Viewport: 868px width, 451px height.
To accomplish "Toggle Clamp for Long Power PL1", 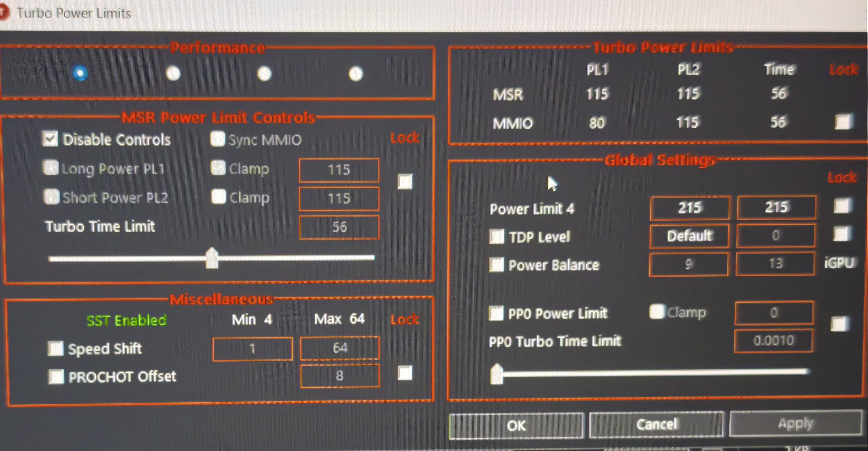I will click(218, 168).
